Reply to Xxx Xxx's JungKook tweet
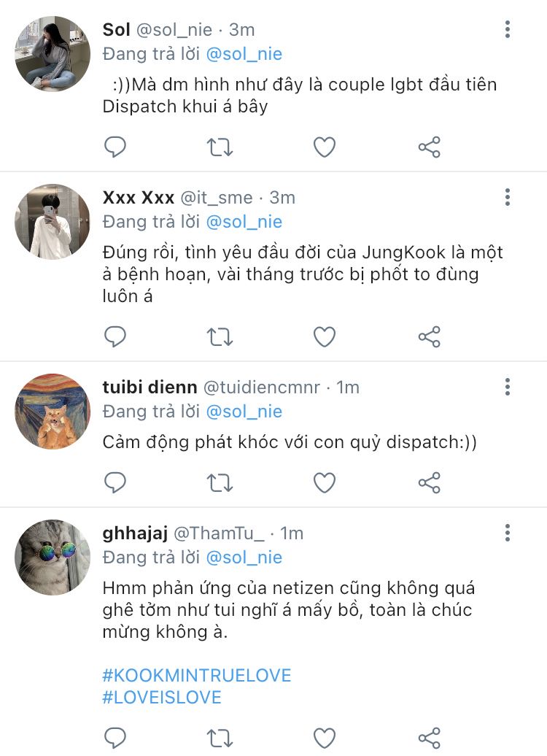This screenshot has height=756, width=547. tap(115, 336)
